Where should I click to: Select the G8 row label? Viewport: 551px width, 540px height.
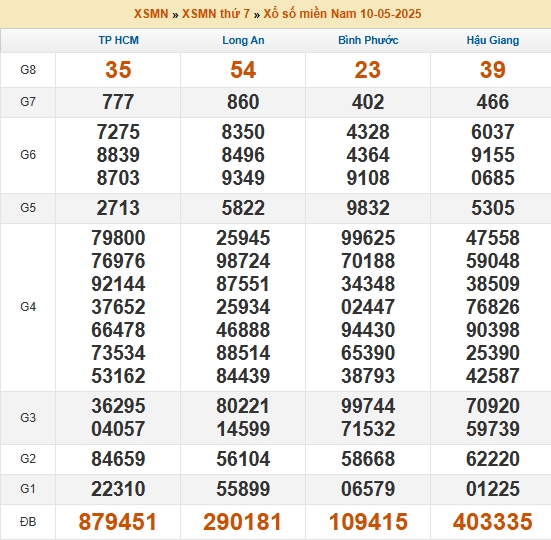(28, 70)
